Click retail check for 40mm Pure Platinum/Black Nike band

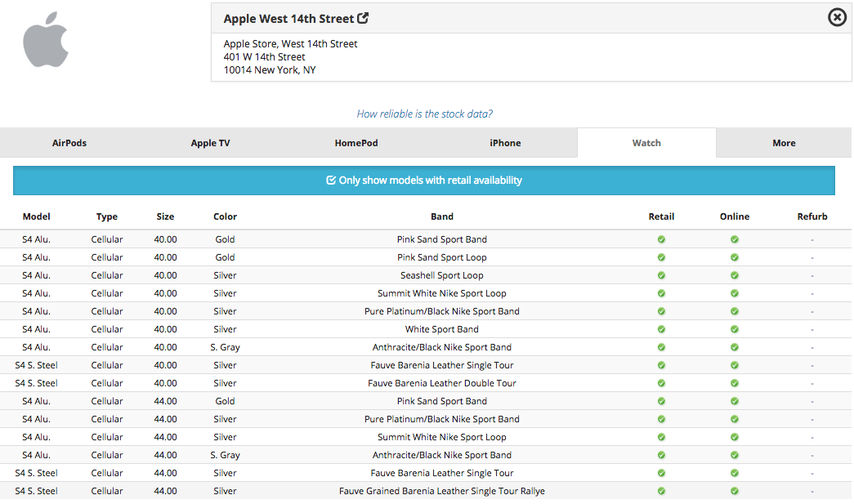pos(661,311)
